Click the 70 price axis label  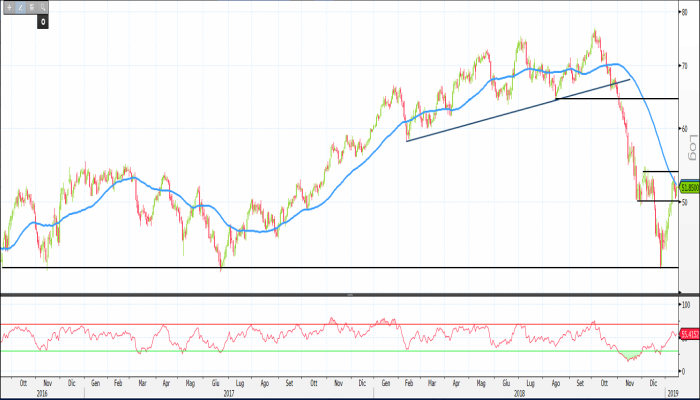tap(684, 66)
